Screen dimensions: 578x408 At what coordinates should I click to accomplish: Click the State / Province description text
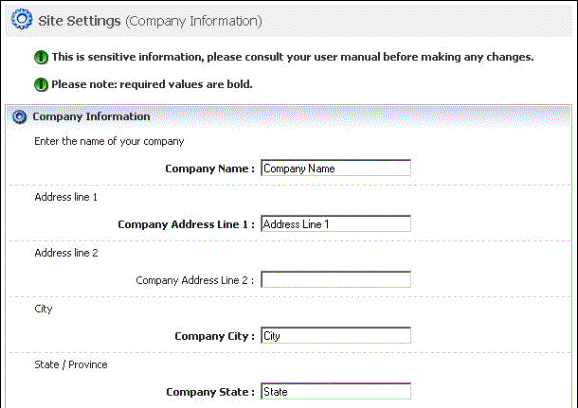click(71, 365)
